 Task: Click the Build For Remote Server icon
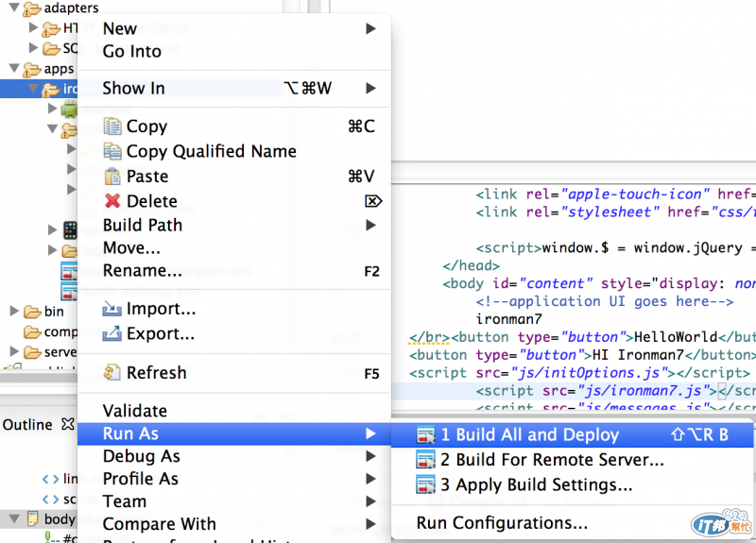(425, 460)
